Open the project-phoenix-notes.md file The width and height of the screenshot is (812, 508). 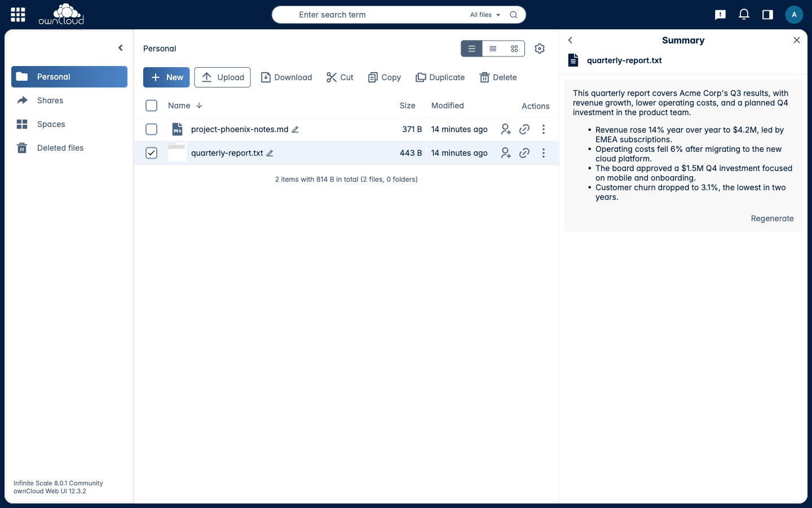[x=240, y=129]
